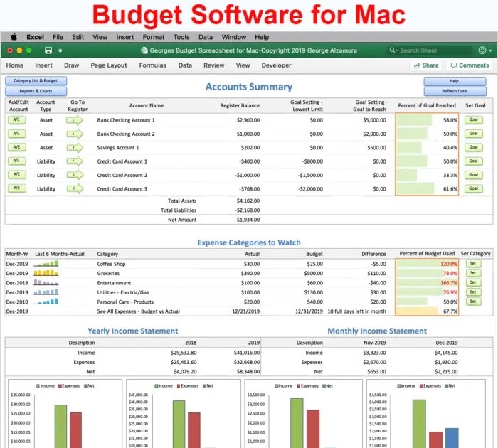The width and height of the screenshot is (498, 448).
Task: Open the quick access toolbar dropdown arrow
Action: (60, 50)
